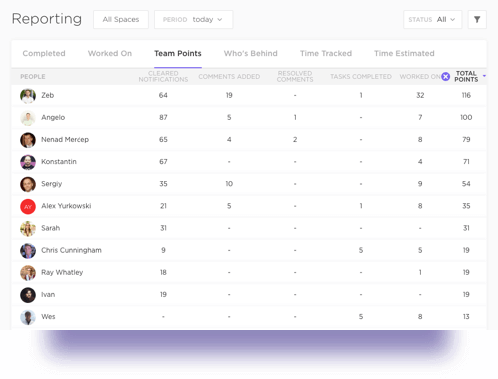Viewport: 498px width, 379px height.
Task: Click Wes's total points value 13
Action: click(466, 317)
